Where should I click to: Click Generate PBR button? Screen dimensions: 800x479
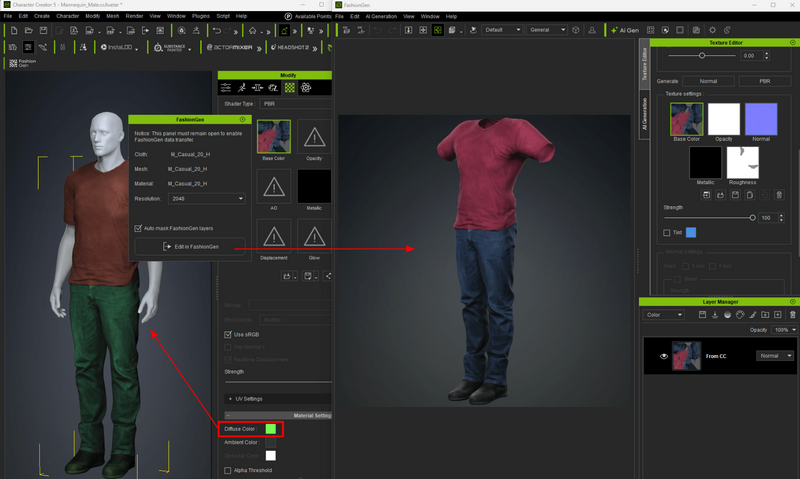764,81
